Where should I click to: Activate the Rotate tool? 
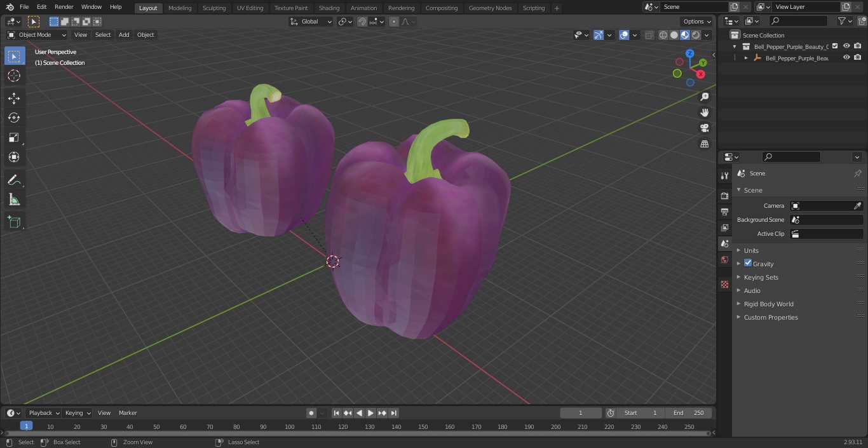(x=14, y=118)
